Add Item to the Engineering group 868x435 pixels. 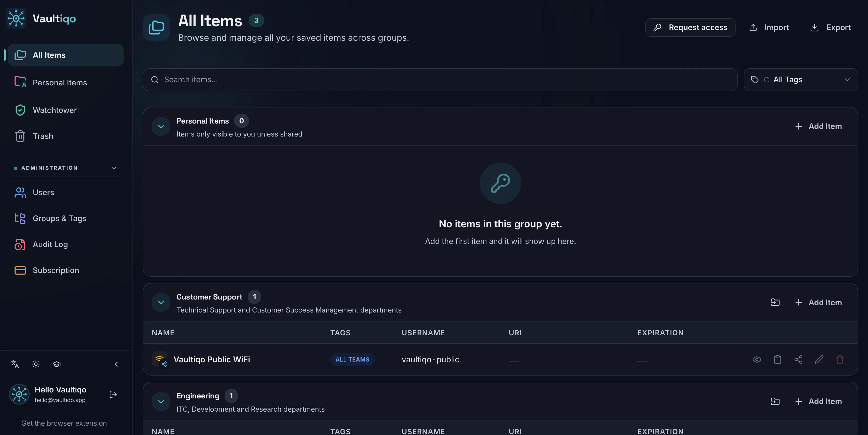818,401
